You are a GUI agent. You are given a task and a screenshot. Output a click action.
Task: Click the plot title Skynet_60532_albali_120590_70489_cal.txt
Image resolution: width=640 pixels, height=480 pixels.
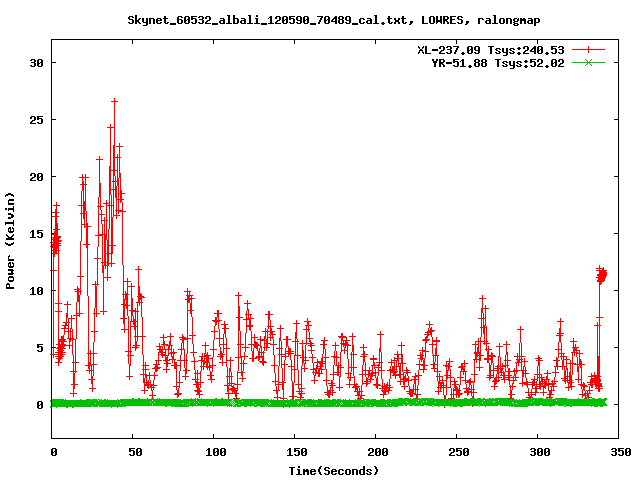267,20
